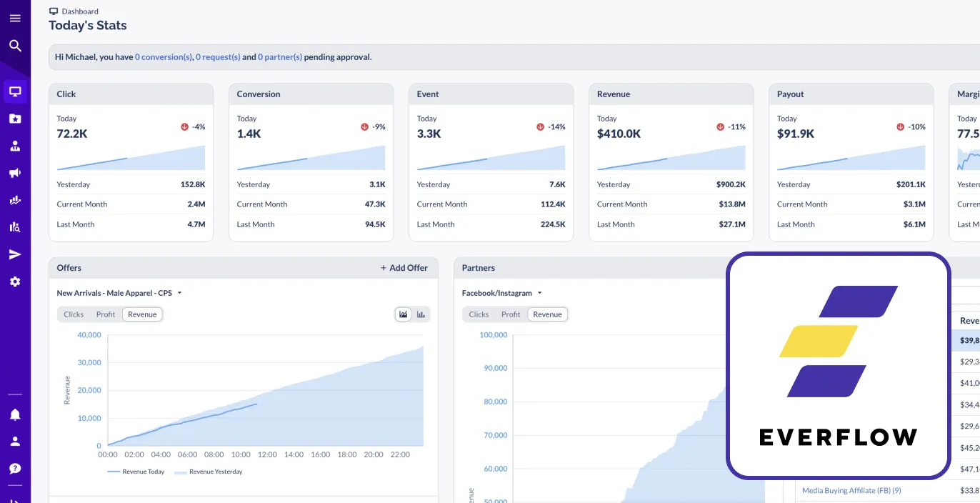Open the Media Buying Affiliate (FB) row
The width and height of the screenshot is (980, 503).
point(851,491)
